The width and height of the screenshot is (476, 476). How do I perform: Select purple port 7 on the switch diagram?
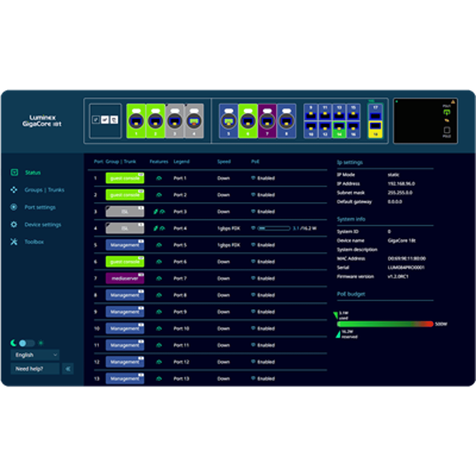(267, 121)
